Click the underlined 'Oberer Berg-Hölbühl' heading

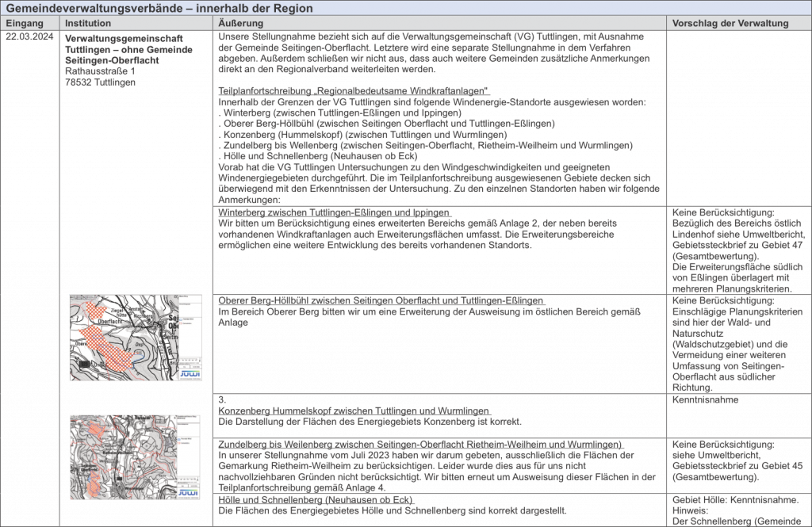click(x=381, y=301)
